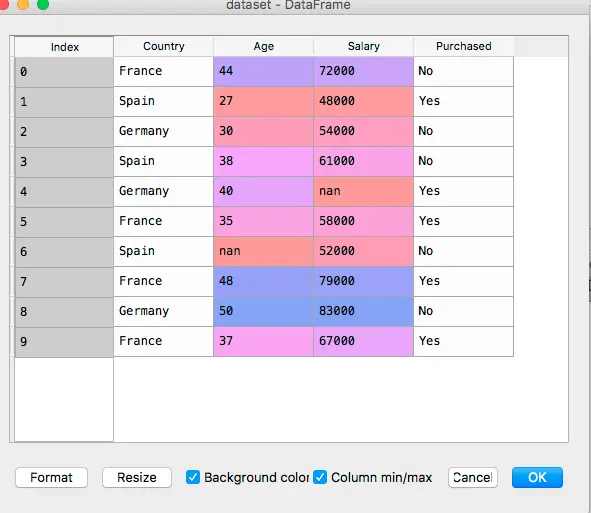This screenshot has height=513, width=591.
Task: Select the Salary cell 79000
Action: 363,282
